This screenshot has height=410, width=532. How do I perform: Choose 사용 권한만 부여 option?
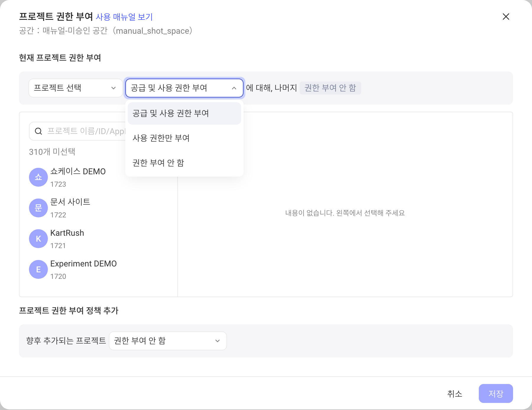184,138
